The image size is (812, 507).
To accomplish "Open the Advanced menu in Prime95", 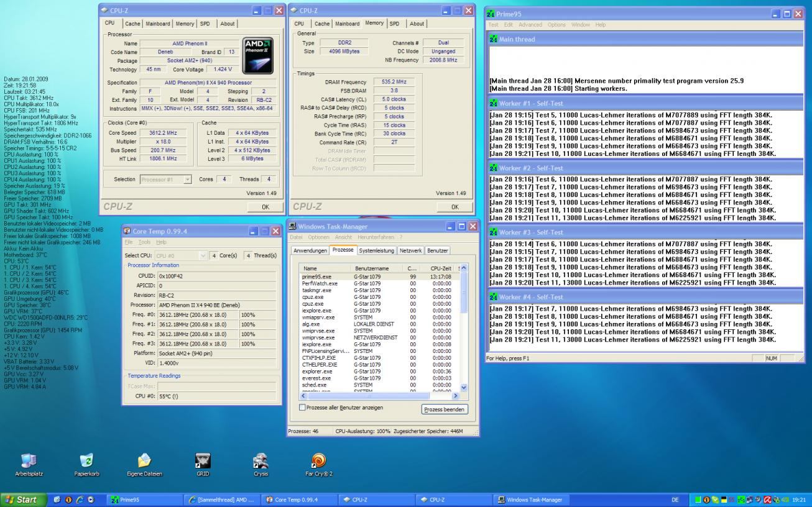I will click(530, 25).
